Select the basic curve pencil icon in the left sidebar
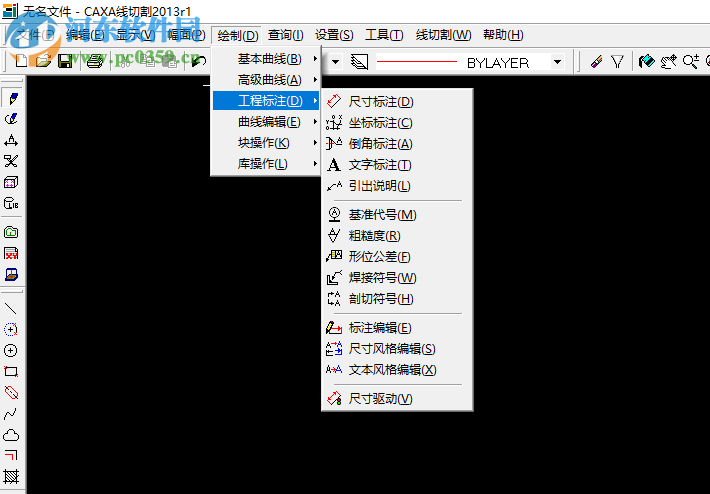Viewport: 710px width, 494px height. (x=11, y=98)
